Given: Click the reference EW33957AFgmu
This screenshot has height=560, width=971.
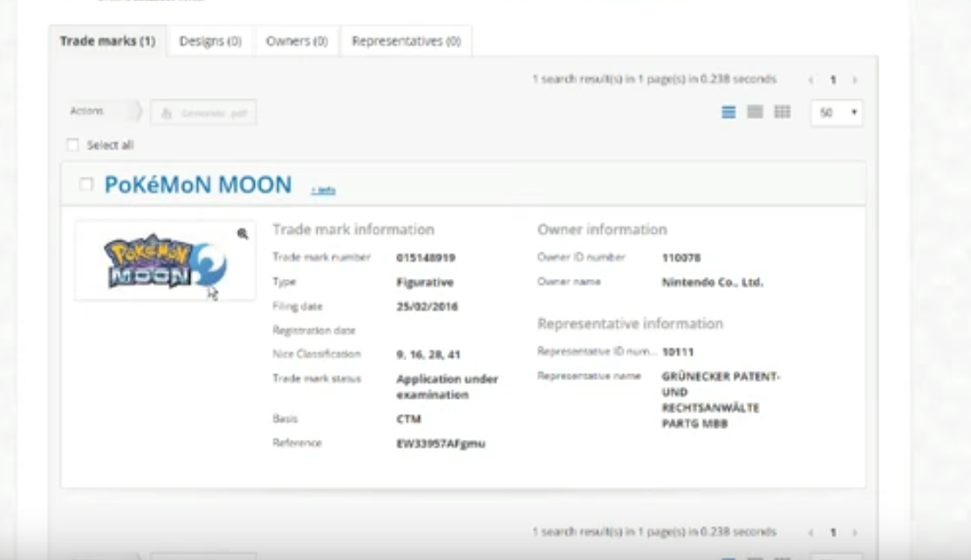Looking at the screenshot, I should coord(441,443).
